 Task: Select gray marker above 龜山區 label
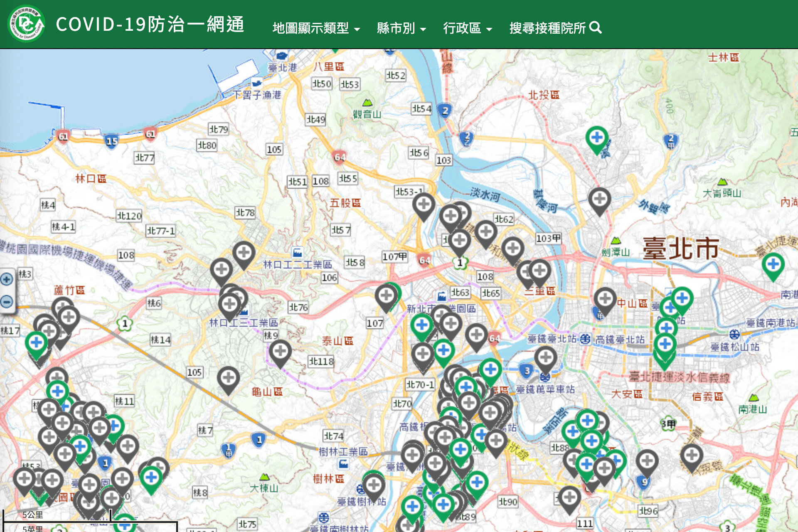[x=228, y=378]
